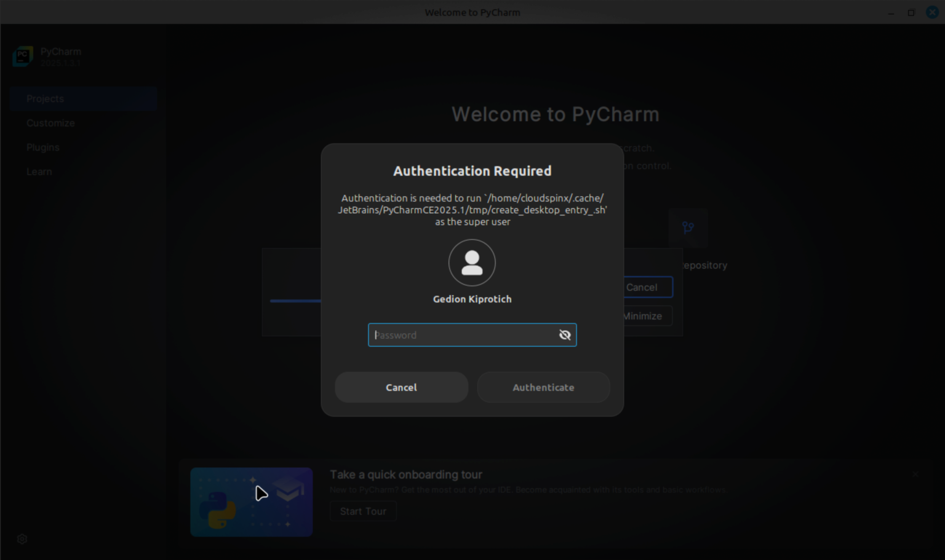Open the Customize section
The height and width of the screenshot is (560, 945).
tap(50, 123)
